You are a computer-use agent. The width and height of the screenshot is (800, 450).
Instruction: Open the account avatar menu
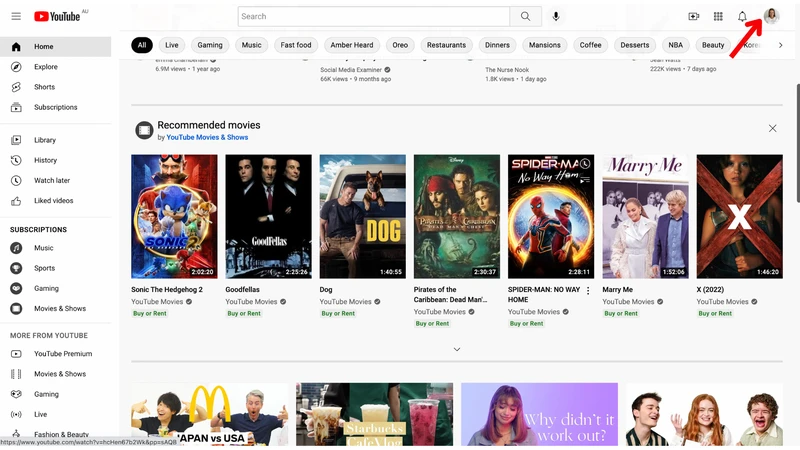(771, 16)
